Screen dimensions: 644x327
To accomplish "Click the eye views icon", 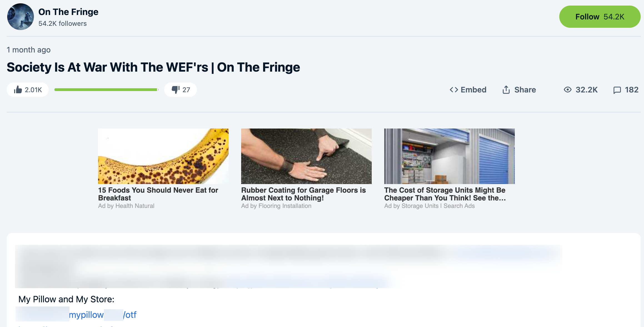I will pyautogui.click(x=567, y=90).
